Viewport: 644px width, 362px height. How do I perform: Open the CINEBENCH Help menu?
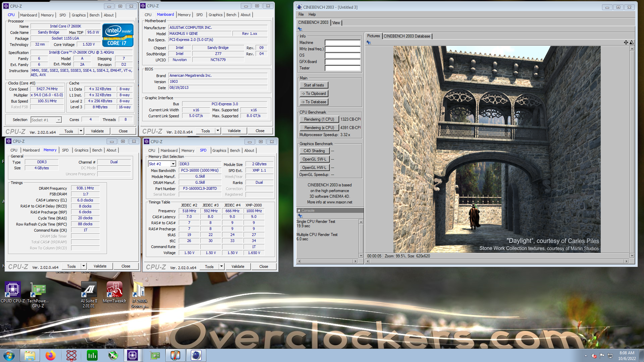[312, 14]
